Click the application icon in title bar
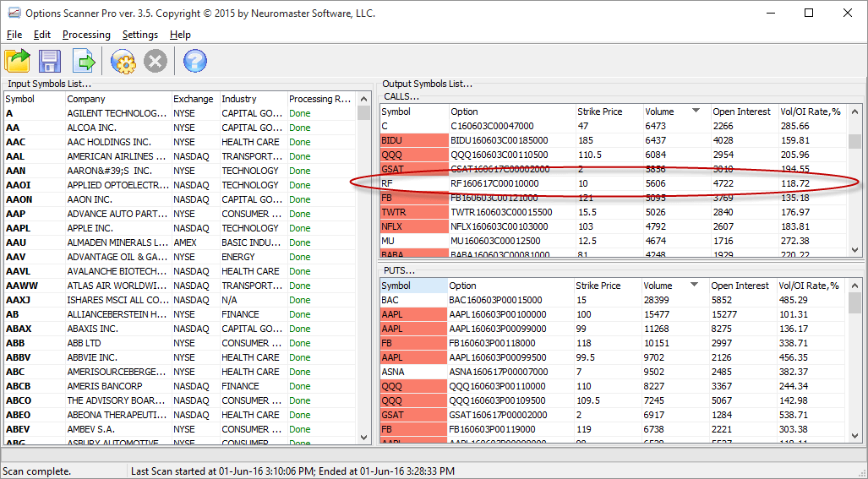 14,13
